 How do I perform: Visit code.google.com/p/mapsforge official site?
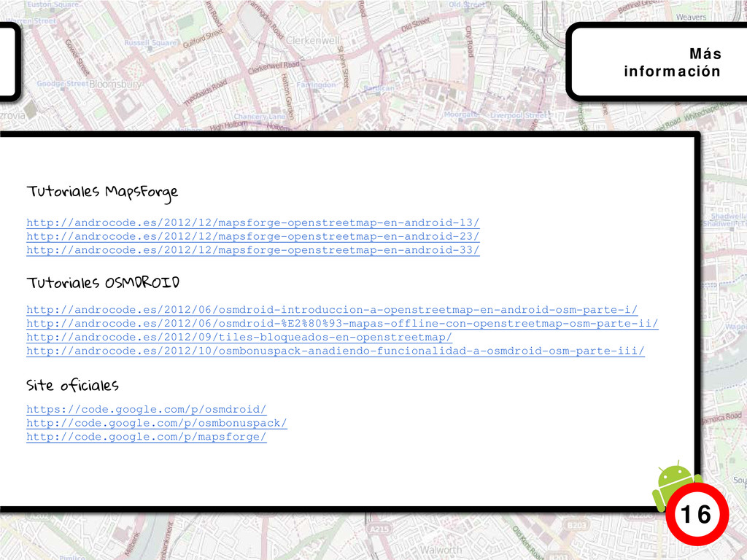[146, 437]
